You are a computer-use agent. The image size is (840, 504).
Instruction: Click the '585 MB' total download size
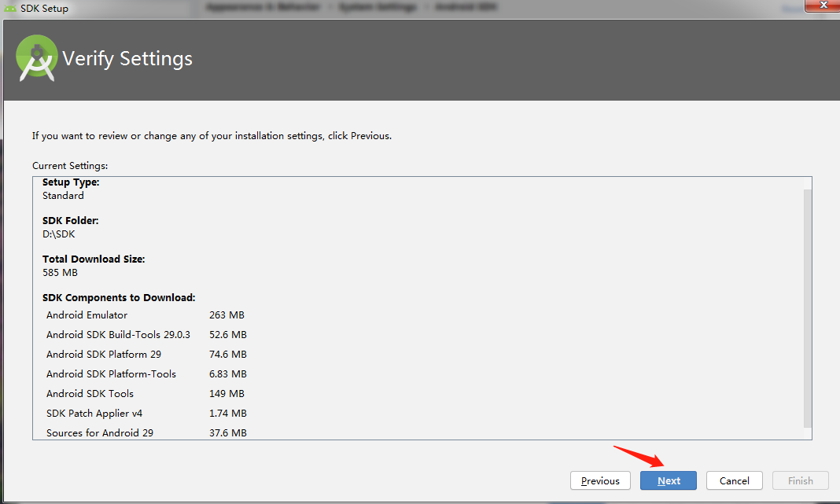point(60,273)
